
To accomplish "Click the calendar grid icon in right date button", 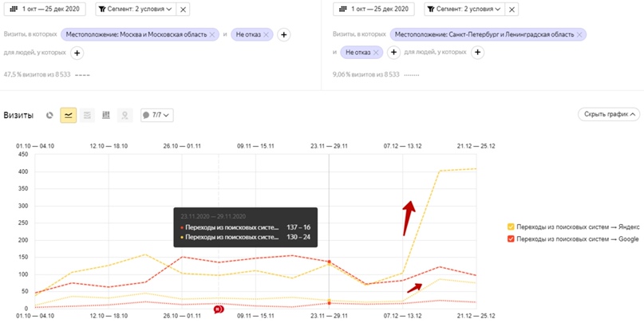I will [342, 9].
